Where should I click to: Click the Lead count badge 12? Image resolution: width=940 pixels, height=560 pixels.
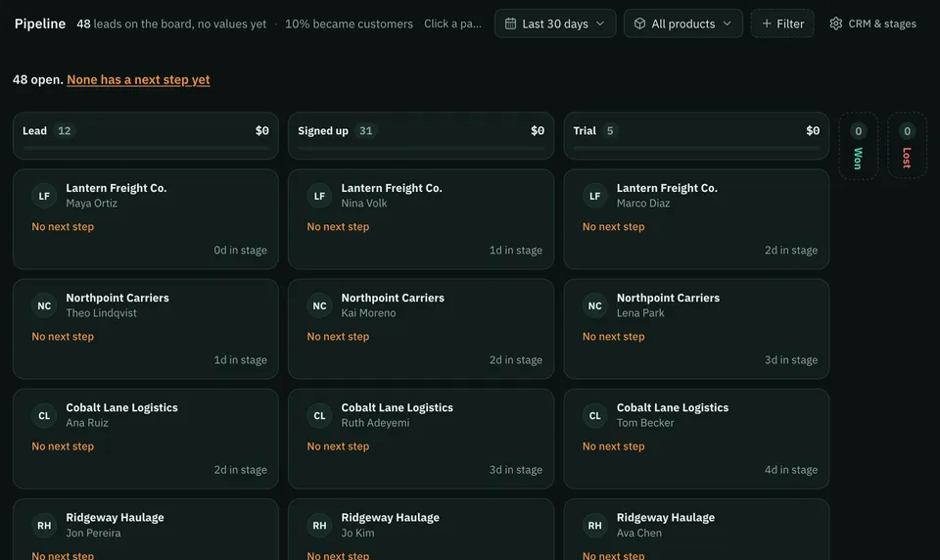coord(65,131)
